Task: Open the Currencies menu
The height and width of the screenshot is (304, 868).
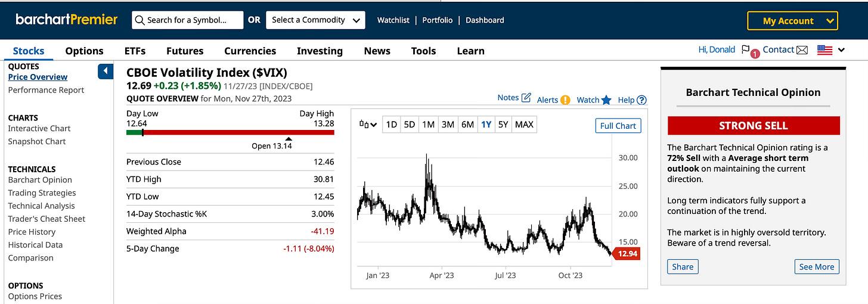Action: click(250, 51)
